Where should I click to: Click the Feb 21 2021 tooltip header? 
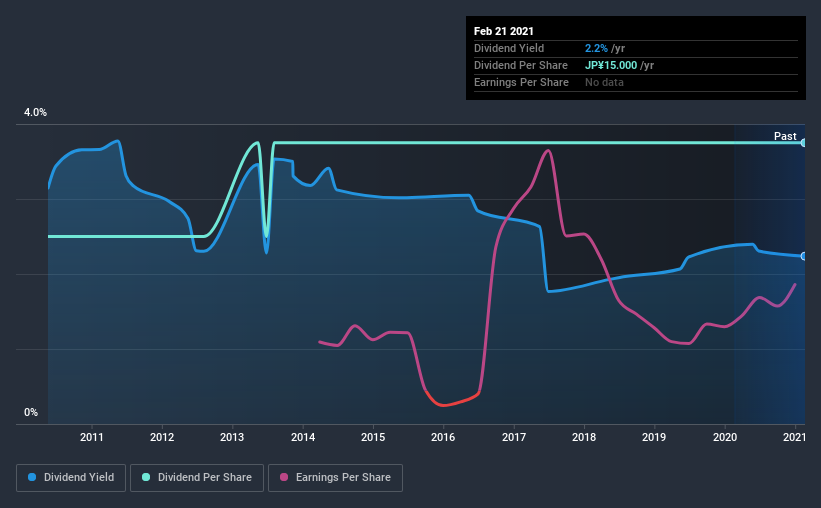coord(503,31)
